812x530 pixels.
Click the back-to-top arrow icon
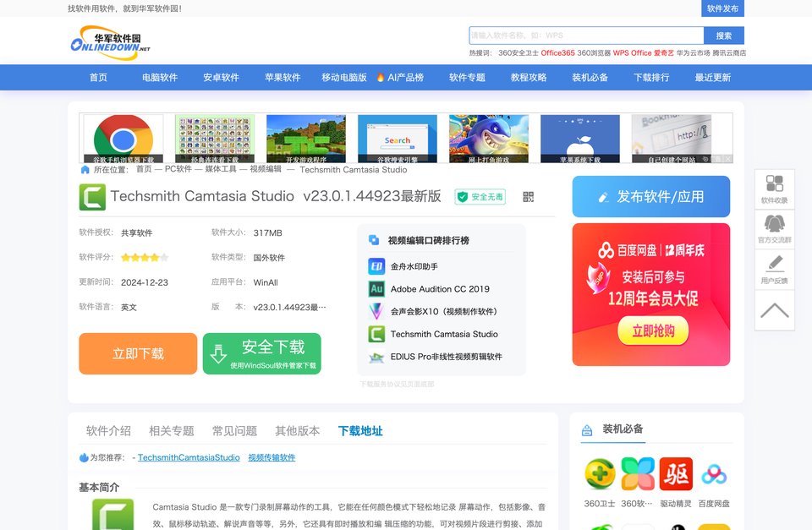[774, 310]
